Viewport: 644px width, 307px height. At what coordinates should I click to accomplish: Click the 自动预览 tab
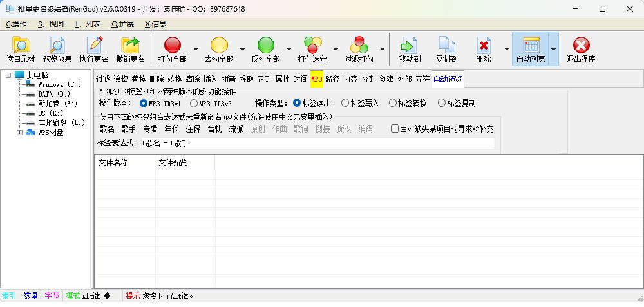pos(448,79)
